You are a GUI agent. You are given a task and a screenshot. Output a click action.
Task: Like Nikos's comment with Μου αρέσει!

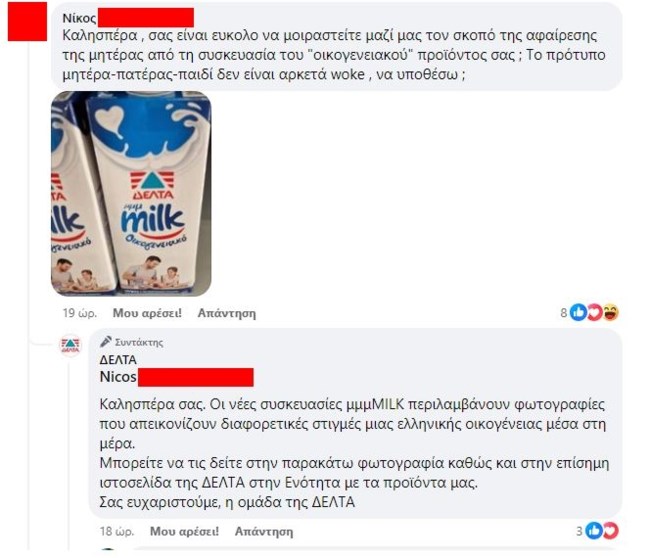(x=147, y=313)
